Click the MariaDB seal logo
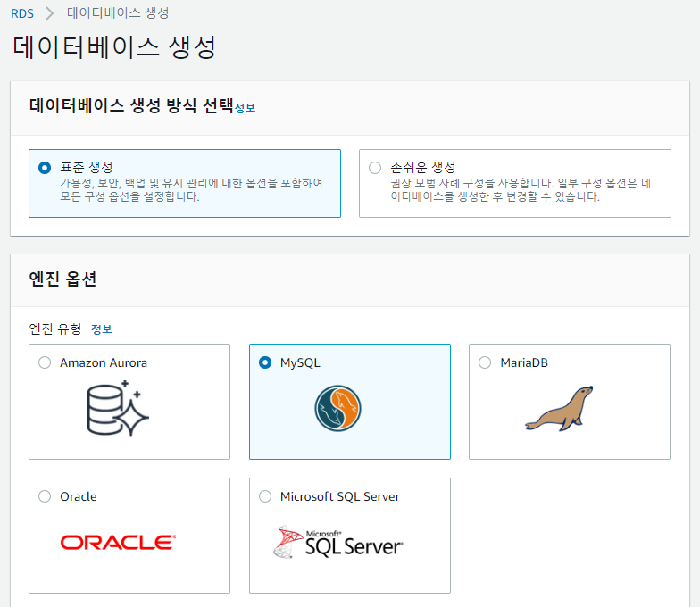700x607 pixels. pyautogui.click(x=559, y=409)
